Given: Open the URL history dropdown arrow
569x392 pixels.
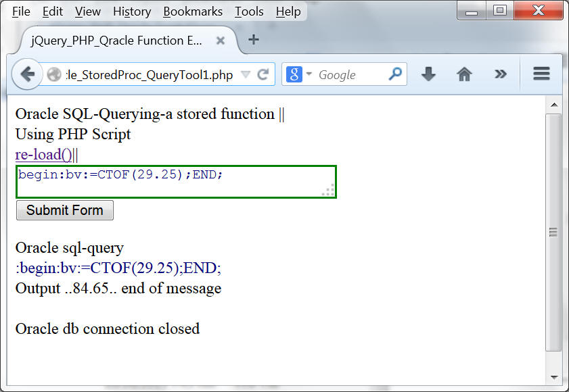Looking at the screenshot, I should (x=246, y=74).
